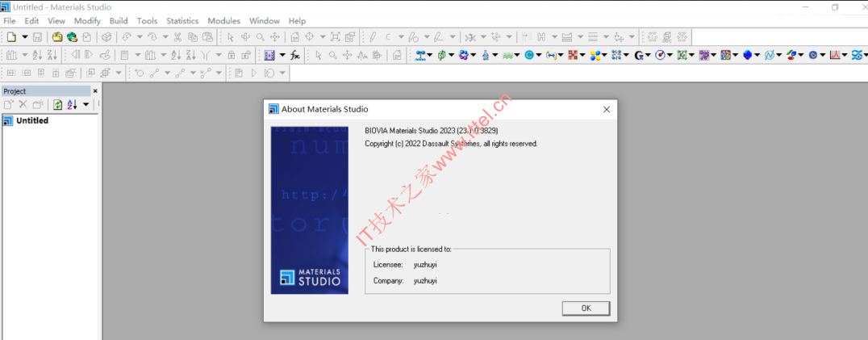The width and height of the screenshot is (868, 340).
Task: Click the fx function icon
Action: pos(295,55)
